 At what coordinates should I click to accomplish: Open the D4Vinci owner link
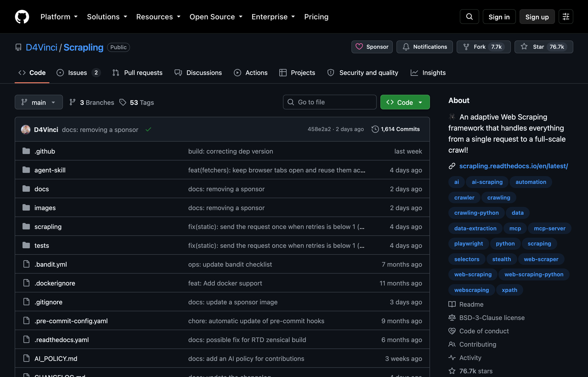pos(42,47)
